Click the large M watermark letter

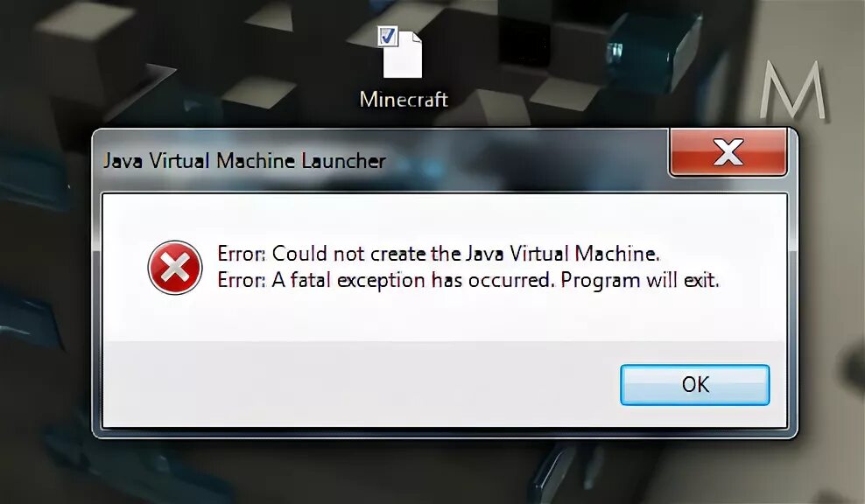(792, 90)
